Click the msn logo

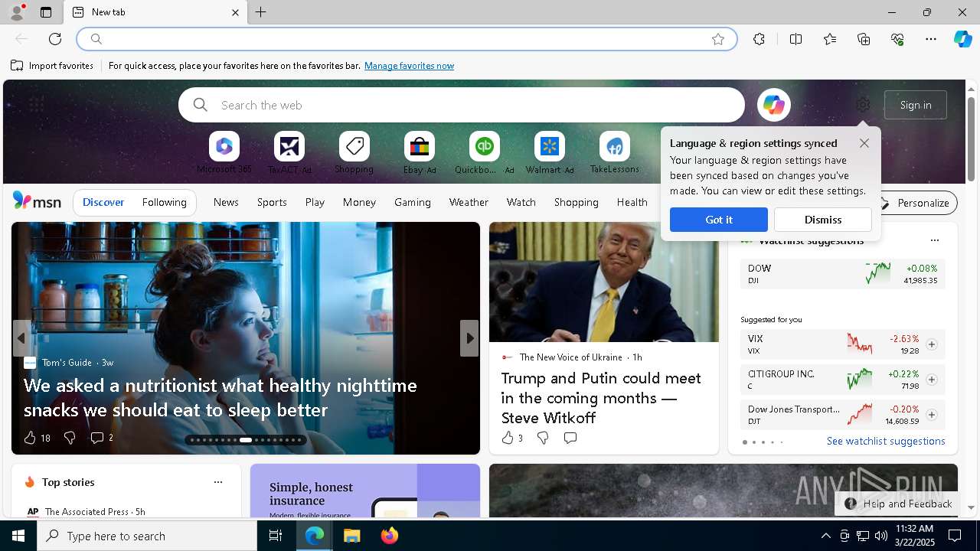[x=37, y=201]
